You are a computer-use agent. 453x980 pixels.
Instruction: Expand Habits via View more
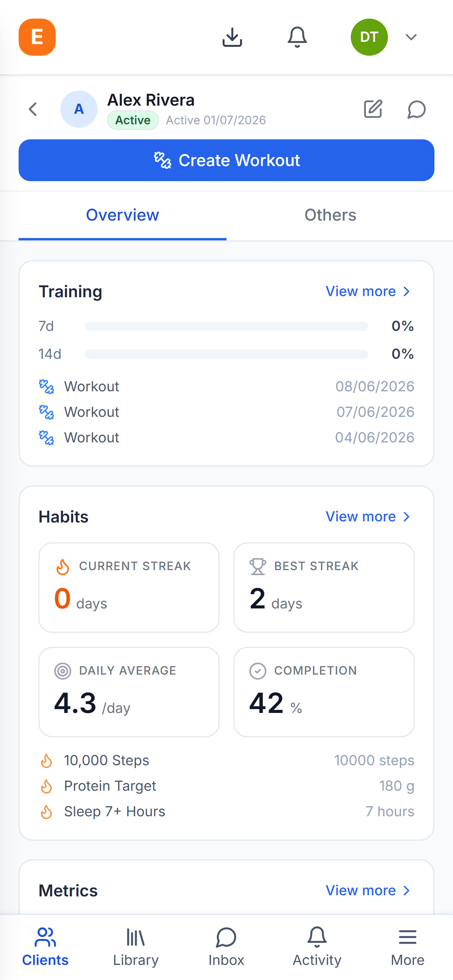point(368,517)
